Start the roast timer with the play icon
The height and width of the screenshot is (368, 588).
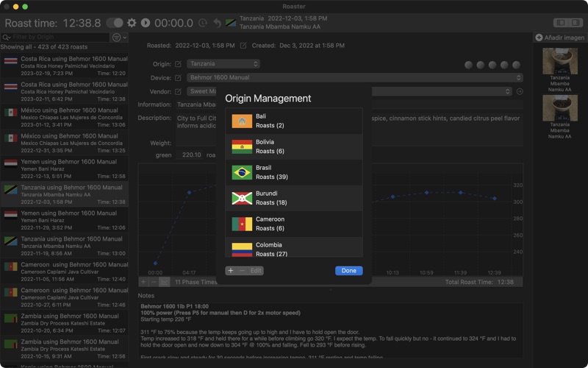tap(146, 23)
